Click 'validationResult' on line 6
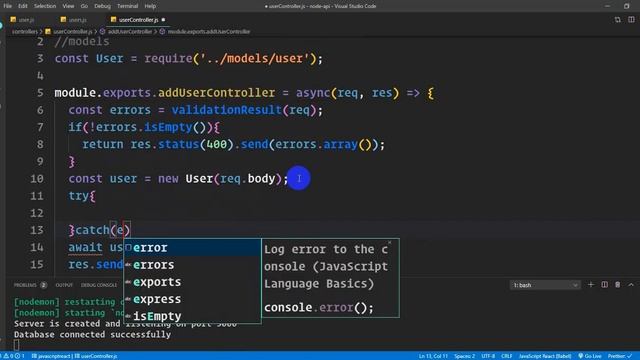 [x=227, y=110]
